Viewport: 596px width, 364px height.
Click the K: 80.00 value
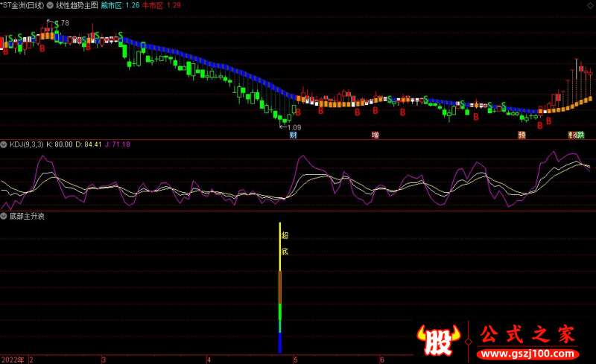point(60,144)
